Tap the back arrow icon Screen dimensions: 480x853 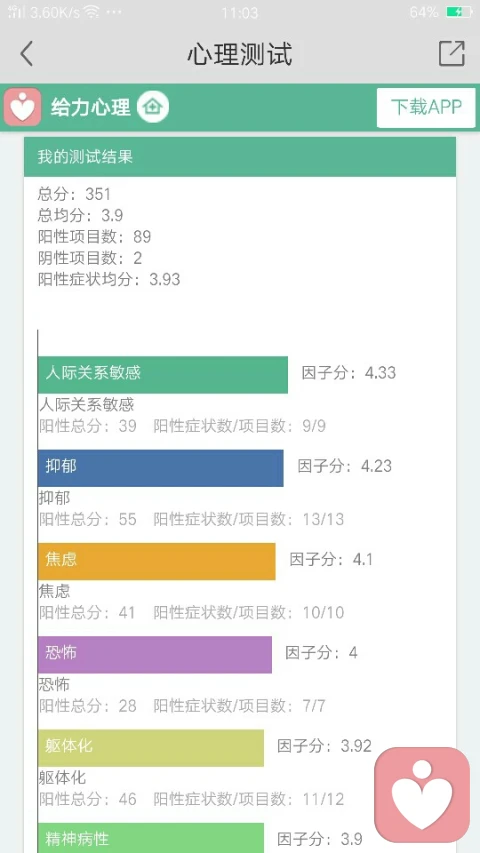pyautogui.click(x=26, y=54)
